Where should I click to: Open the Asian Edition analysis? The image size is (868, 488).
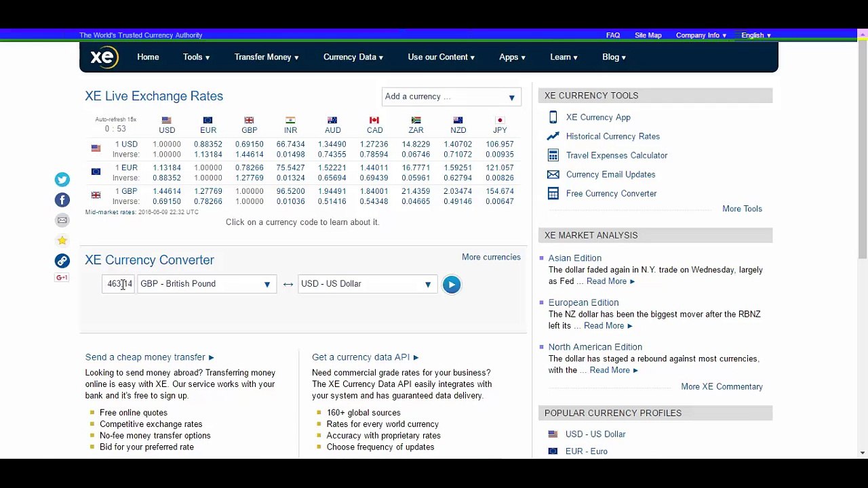(x=575, y=258)
